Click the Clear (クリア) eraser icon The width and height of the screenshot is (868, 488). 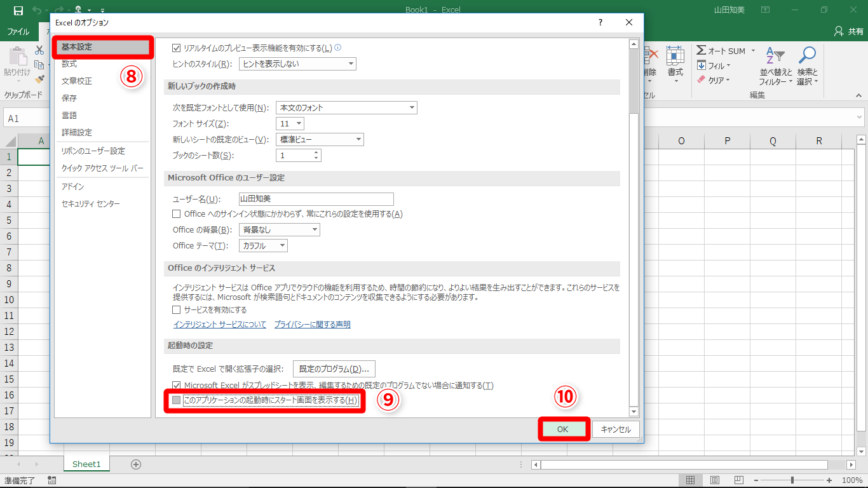coord(702,80)
